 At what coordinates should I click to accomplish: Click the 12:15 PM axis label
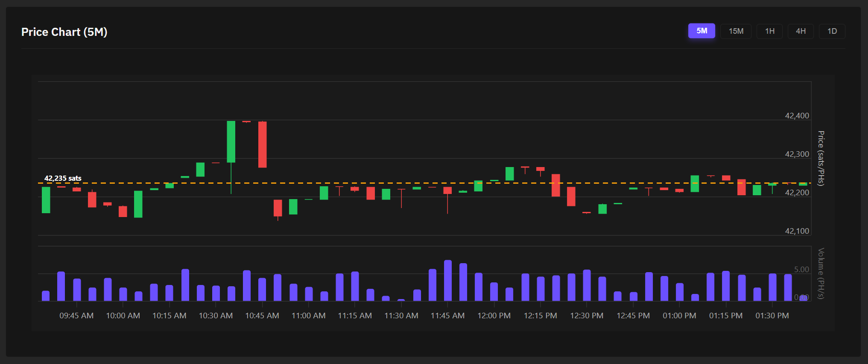click(x=541, y=316)
